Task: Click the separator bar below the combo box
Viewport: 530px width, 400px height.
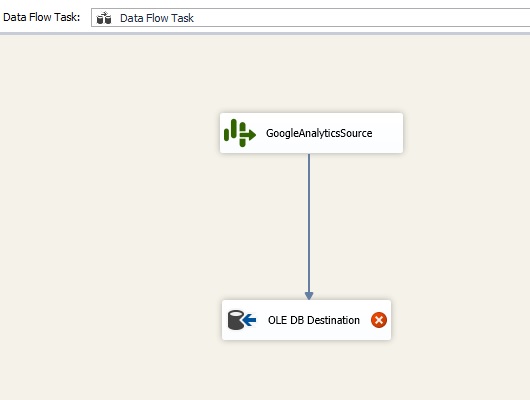Action: (x=265, y=33)
